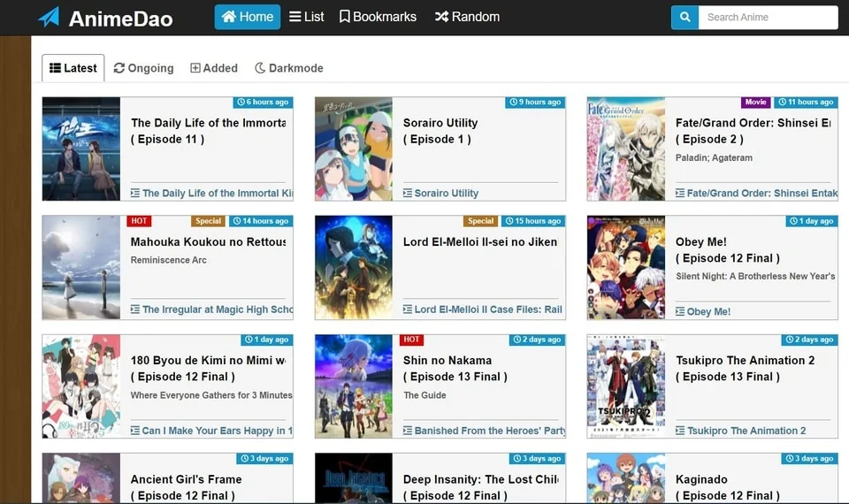Image resolution: width=849 pixels, height=504 pixels.
Task: Open the Bookmarks navigation item
Action: tap(378, 17)
